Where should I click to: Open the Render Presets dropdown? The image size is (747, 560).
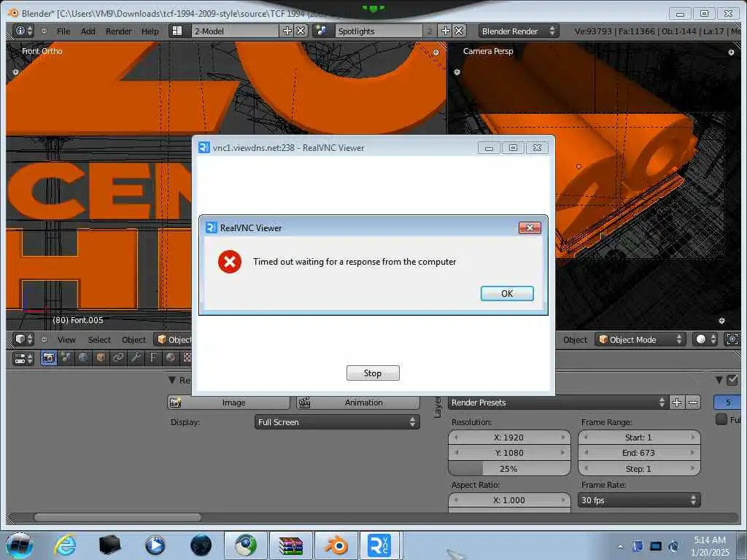coord(557,402)
